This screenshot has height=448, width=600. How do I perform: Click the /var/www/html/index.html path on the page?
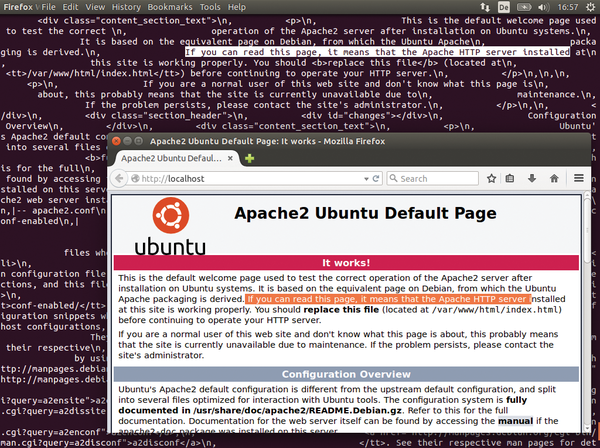tap(495, 310)
